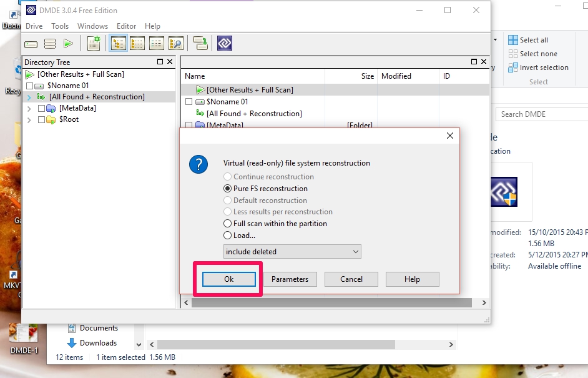Maximize the file list panel
The width and height of the screenshot is (588, 378).
point(474,62)
